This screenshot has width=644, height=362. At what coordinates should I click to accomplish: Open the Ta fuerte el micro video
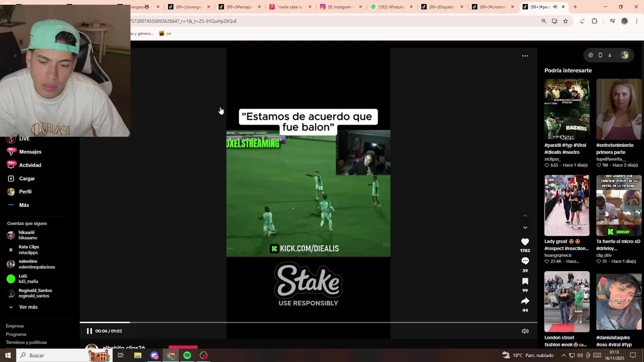coord(619,205)
